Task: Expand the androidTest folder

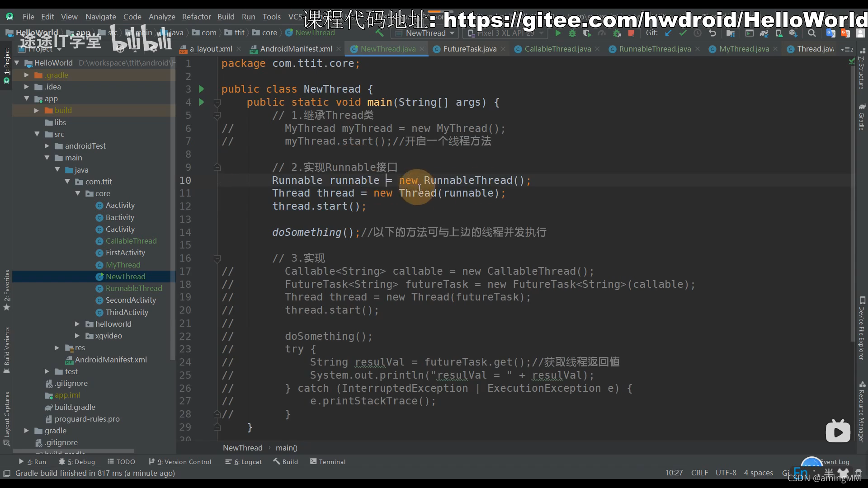Action: coord(47,146)
